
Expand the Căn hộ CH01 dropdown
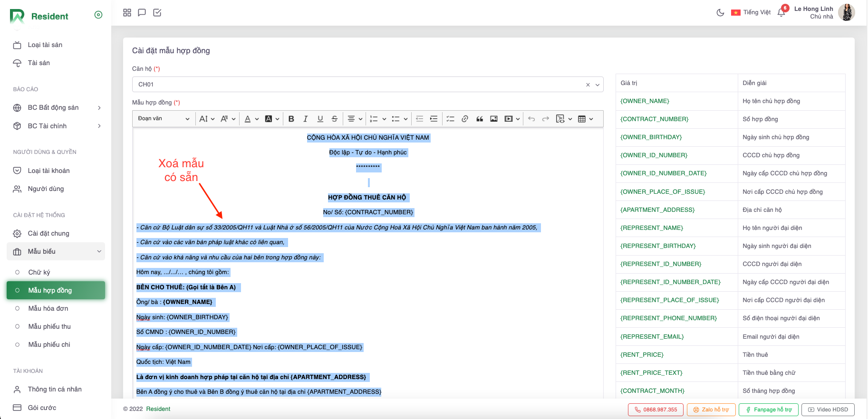pos(598,85)
